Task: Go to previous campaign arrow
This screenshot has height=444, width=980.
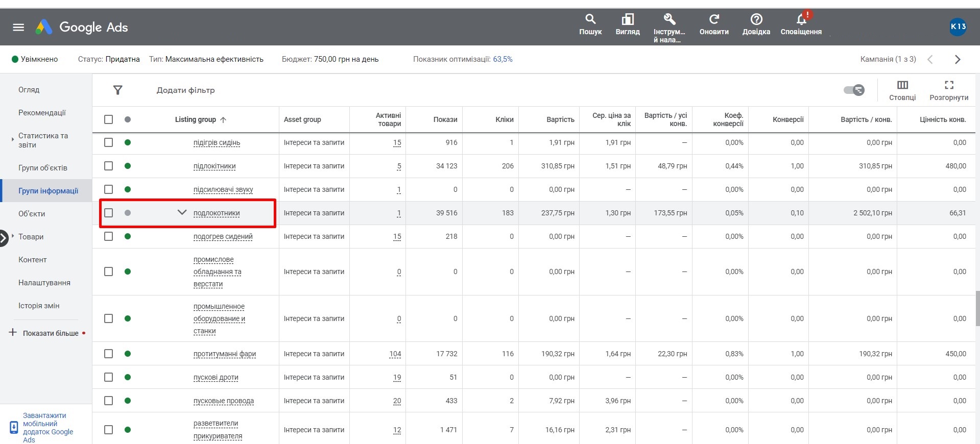Action: (930, 59)
